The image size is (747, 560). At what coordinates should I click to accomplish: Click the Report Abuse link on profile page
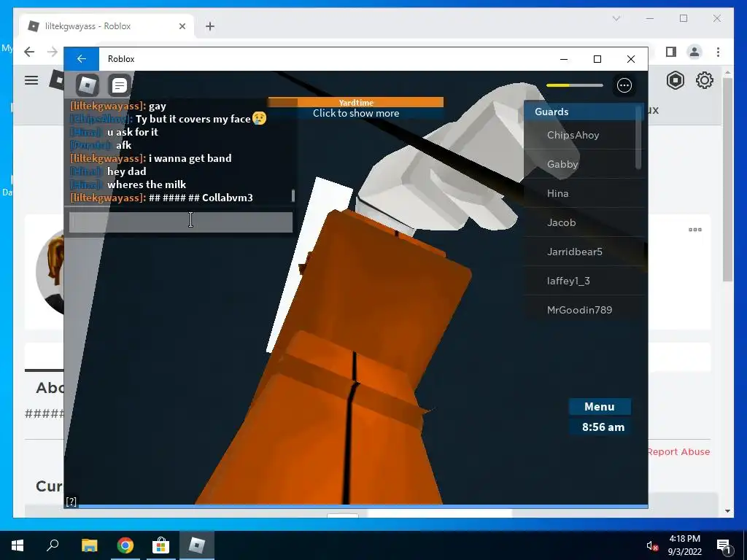tap(679, 451)
